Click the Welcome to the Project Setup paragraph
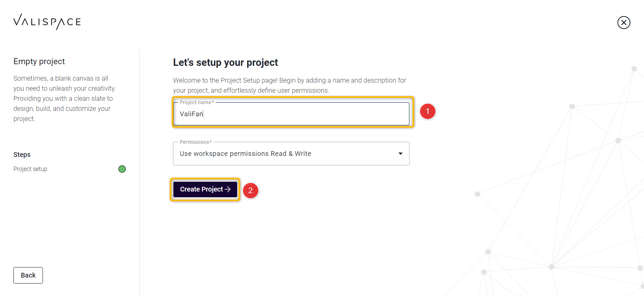Image resolution: width=644 pixels, height=297 pixels. coord(289,85)
